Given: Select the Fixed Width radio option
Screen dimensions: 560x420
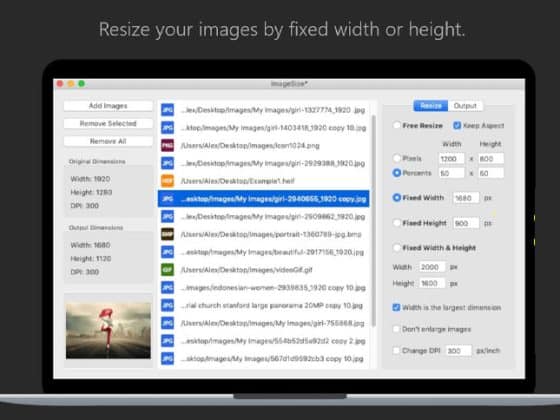Looking at the screenshot, I should click(396, 198).
